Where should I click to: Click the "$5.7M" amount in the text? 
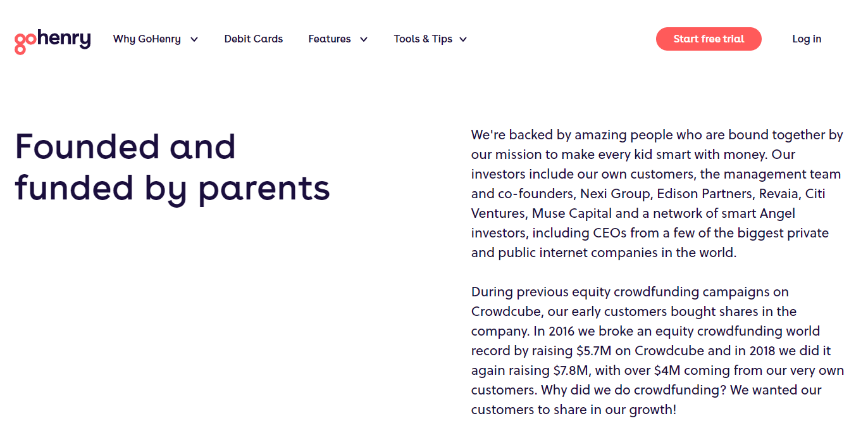pos(595,351)
